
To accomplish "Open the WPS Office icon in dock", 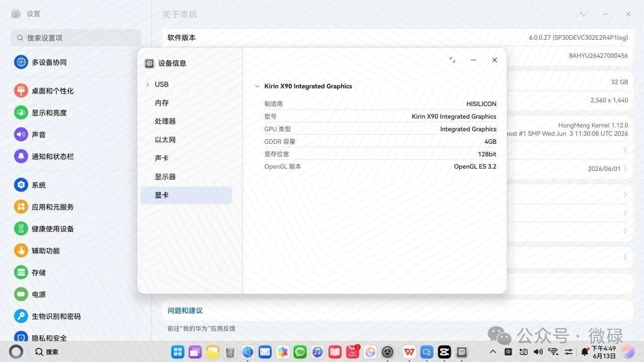I will 410,352.
